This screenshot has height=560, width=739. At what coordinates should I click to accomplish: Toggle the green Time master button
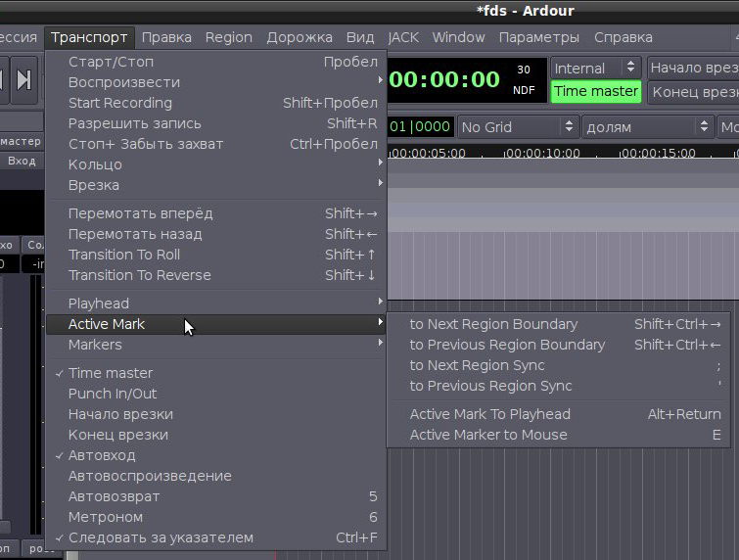point(596,91)
